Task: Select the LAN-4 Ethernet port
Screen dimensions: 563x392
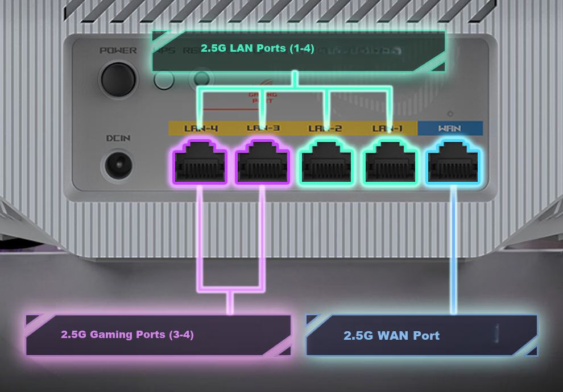Action: (x=200, y=162)
